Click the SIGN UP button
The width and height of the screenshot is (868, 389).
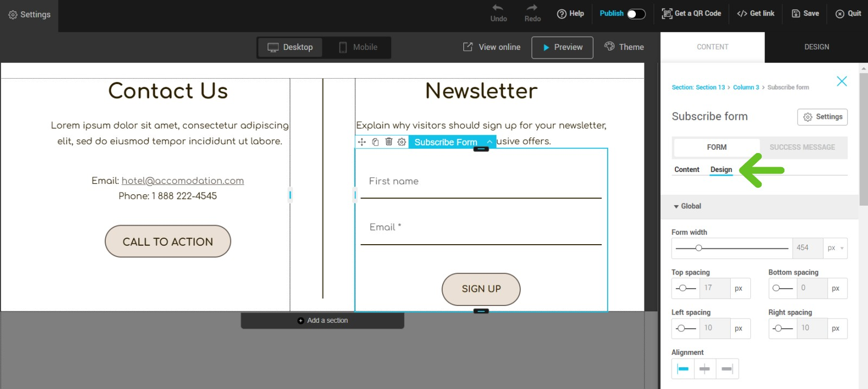coord(481,289)
